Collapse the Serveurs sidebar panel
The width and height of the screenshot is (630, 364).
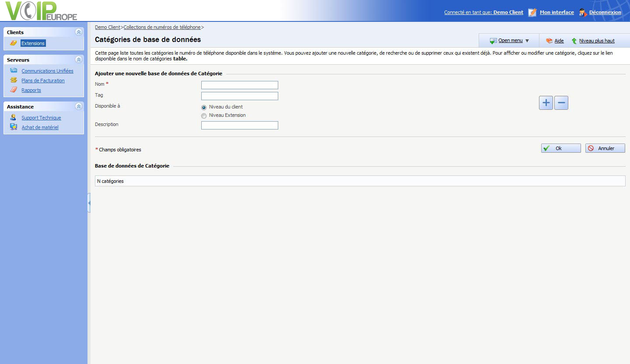click(78, 59)
